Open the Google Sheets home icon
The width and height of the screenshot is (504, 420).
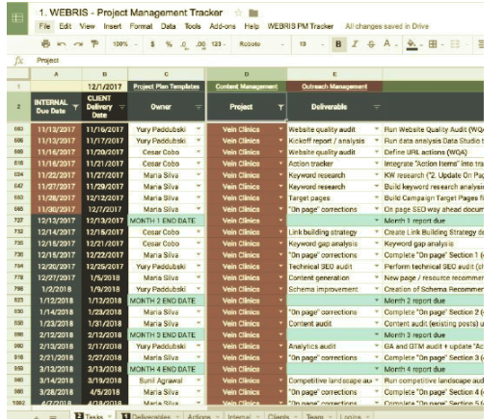tap(17, 18)
